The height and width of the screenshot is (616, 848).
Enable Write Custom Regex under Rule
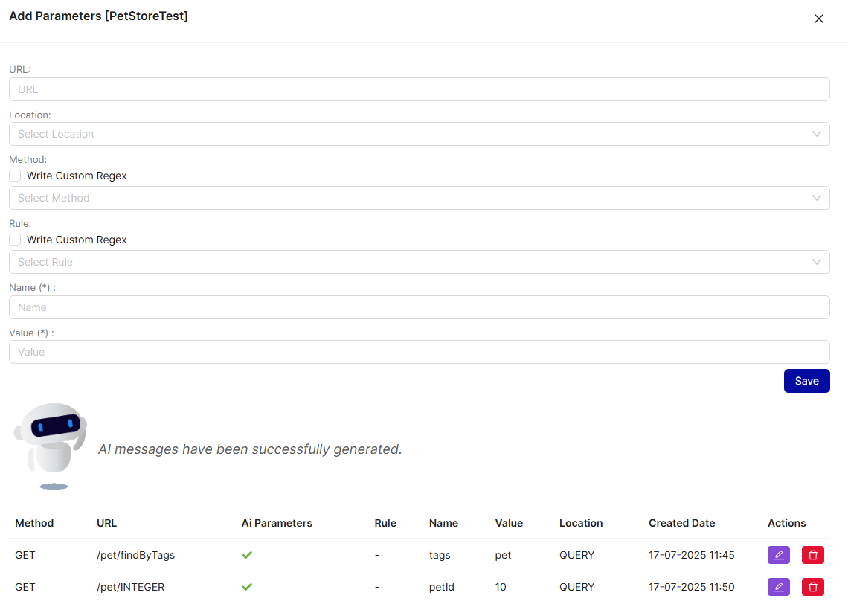pos(15,240)
